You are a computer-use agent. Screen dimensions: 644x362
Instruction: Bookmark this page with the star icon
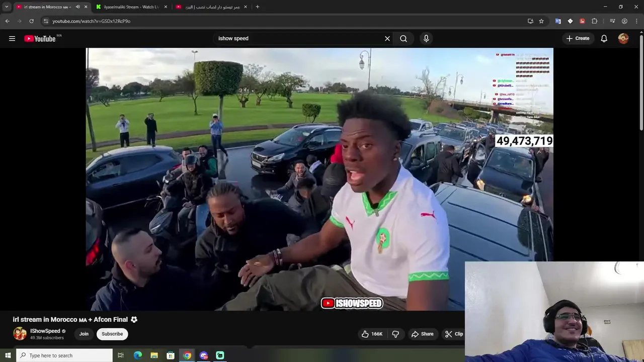pyautogui.click(x=541, y=21)
